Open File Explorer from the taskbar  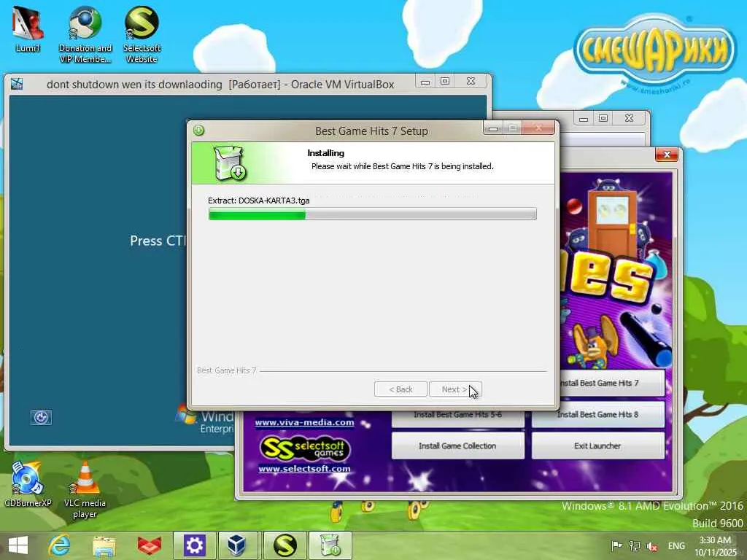pos(104,545)
